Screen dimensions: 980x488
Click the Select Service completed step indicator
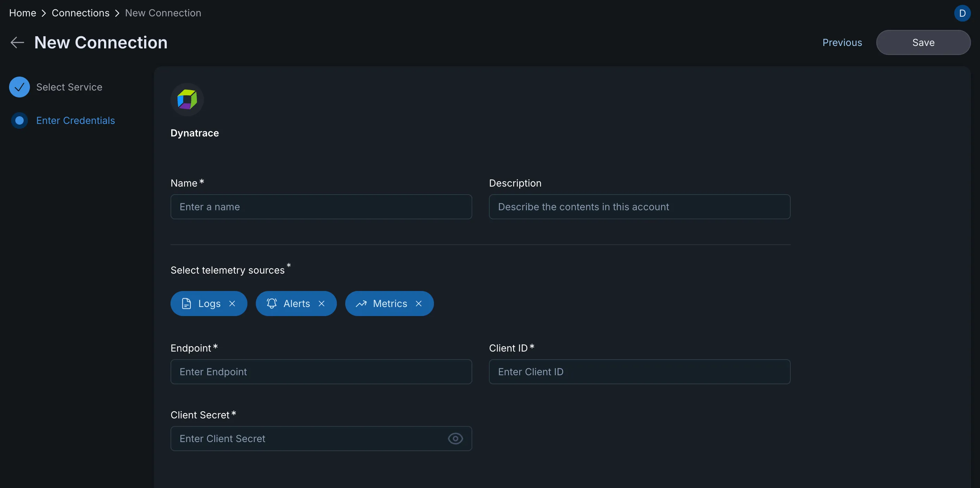19,87
